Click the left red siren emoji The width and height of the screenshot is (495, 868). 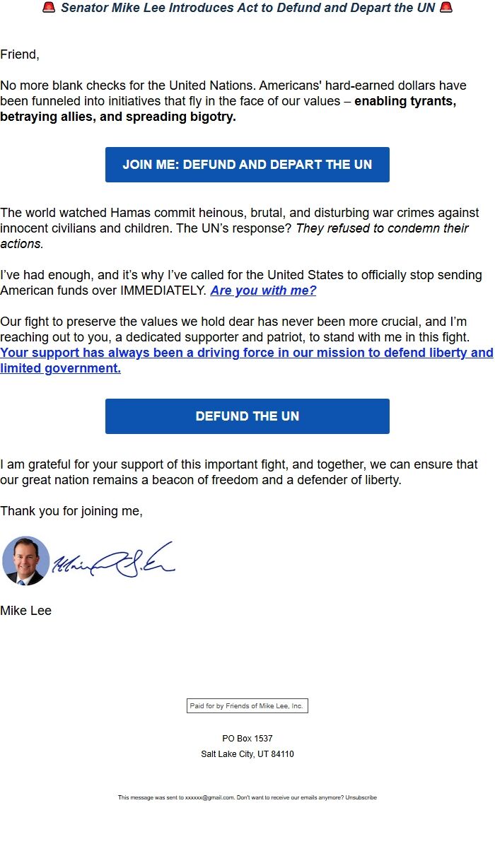tap(49, 8)
